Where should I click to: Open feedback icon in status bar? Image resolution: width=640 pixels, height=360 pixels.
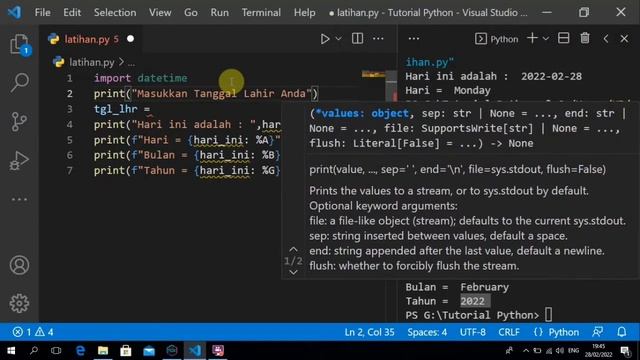point(598,332)
